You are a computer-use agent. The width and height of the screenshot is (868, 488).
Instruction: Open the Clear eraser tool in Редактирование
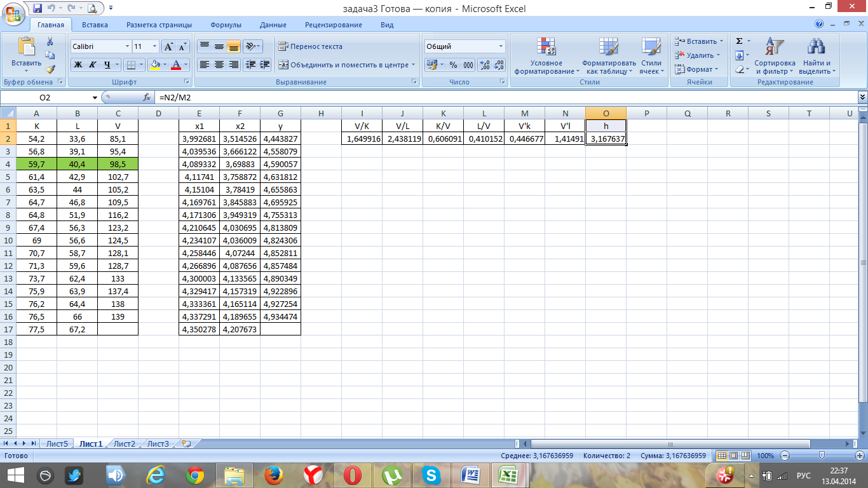[x=739, y=69]
